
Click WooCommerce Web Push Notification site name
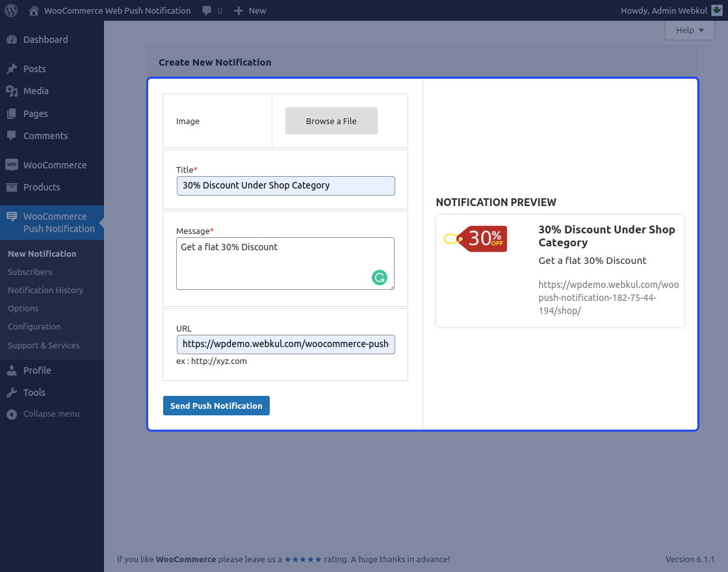coord(118,10)
